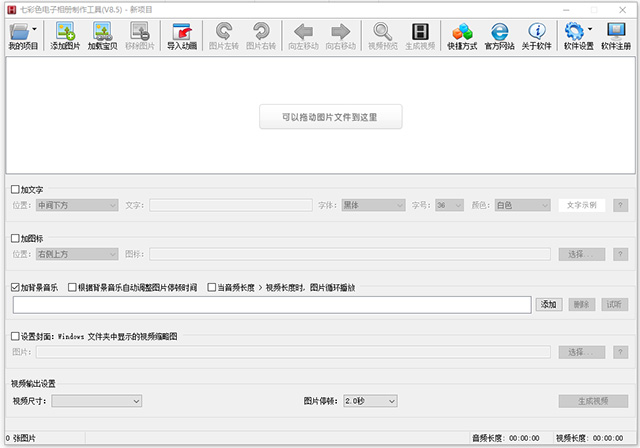
Task: Open icon position dropdown 右侧上方
Action: [x=77, y=254]
